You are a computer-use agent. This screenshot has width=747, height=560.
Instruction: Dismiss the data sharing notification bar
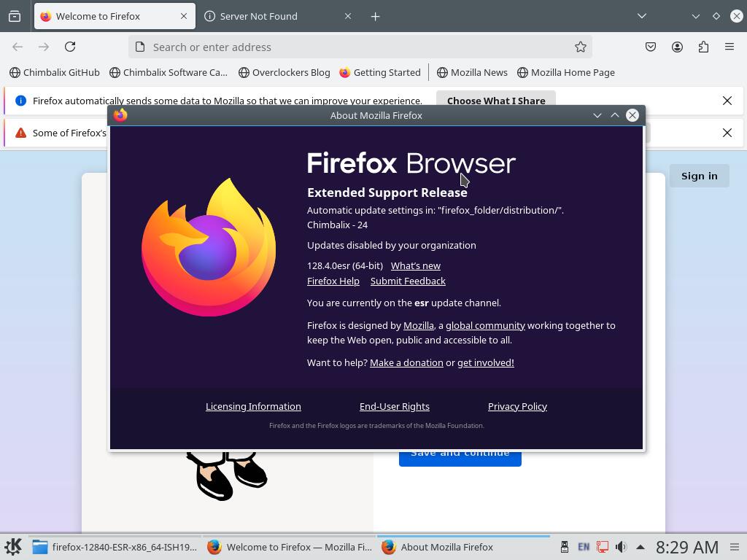coord(727,101)
